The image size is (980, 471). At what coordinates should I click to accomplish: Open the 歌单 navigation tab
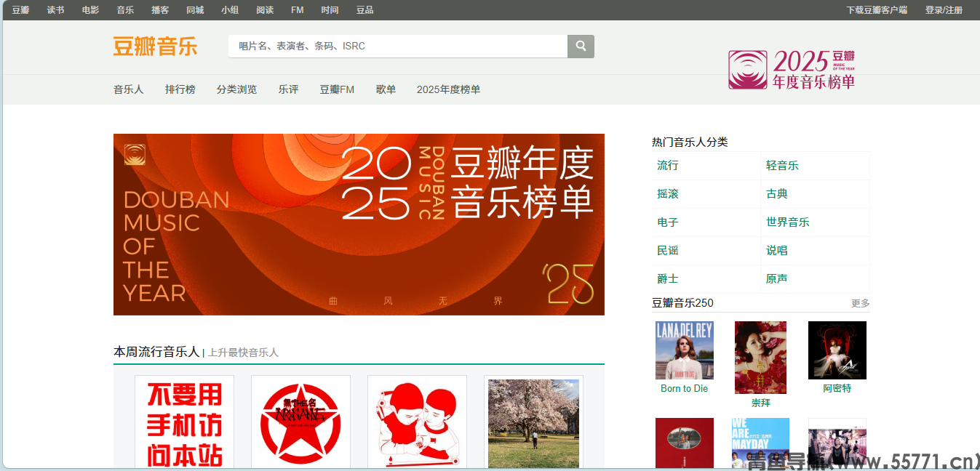pyautogui.click(x=386, y=89)
